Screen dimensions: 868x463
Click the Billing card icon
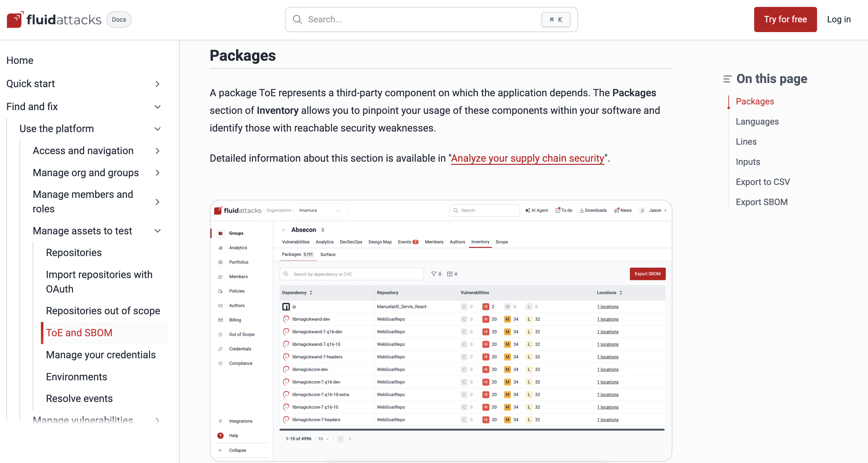click(220, 320)
